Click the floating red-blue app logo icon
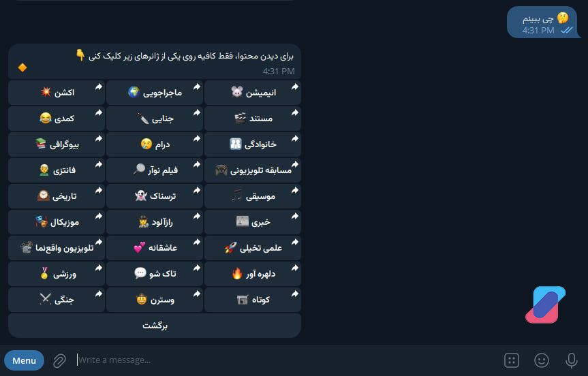 tap(545, 304)
